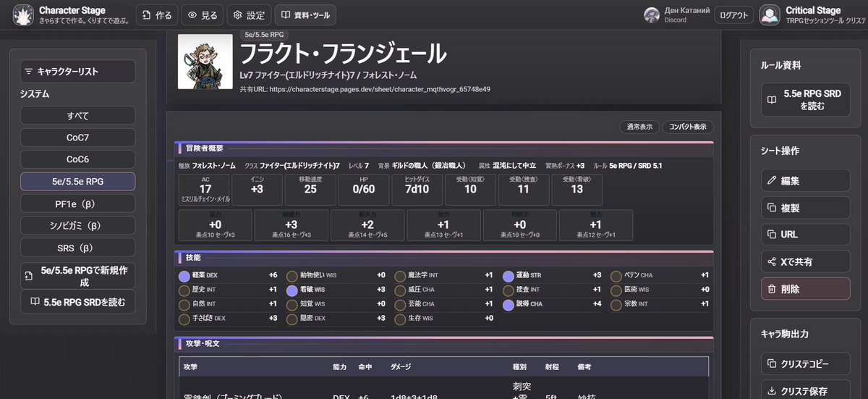Select the 5e/5.5e RPG system filter

pyautogui.click(x=77, y=181)
